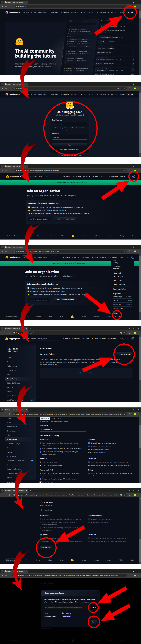Uncheck Create and manage webhooks
Screen dimensions: 141x644
(x=41, y=465)
